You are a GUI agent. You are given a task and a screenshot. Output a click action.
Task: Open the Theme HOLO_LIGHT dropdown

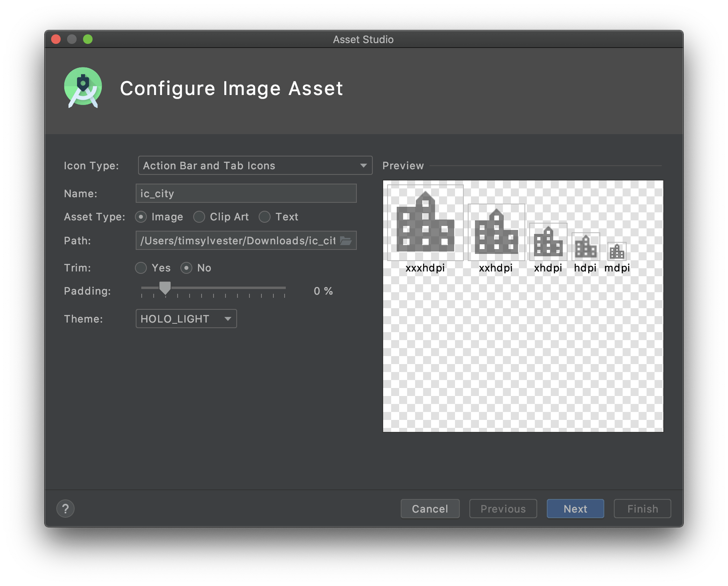click(x=186, y=319)
